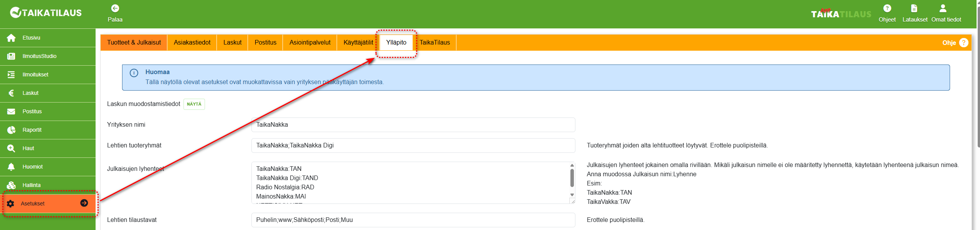Open Omat tiedot user icon
The width and height of the screenshot is (980, 230).
pos(943,8)
